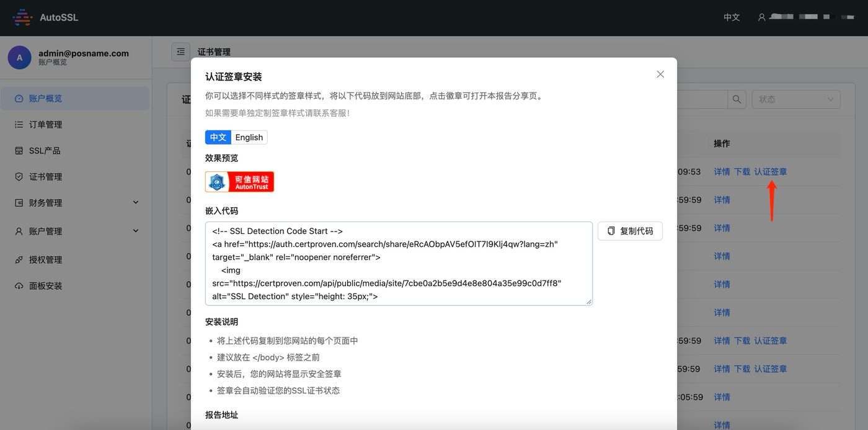Click the 证书管理 page title in header
The width and height of the screenshot is (868, 430).
pos(214,52)
